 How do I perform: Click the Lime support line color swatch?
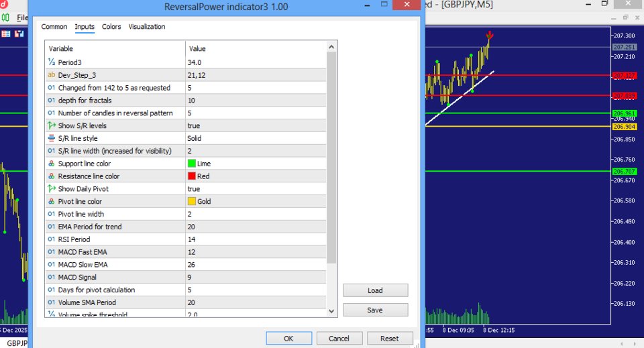coord(191,164)
